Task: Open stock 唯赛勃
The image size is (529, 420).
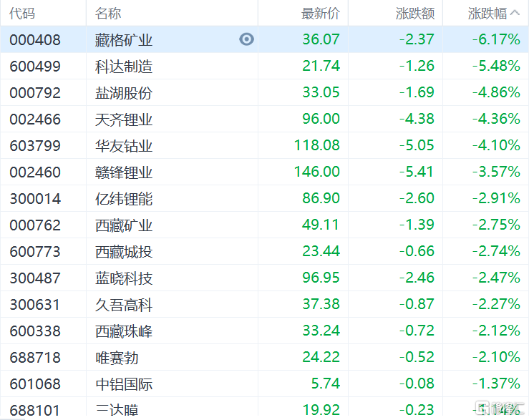Action: coord(117,358)
